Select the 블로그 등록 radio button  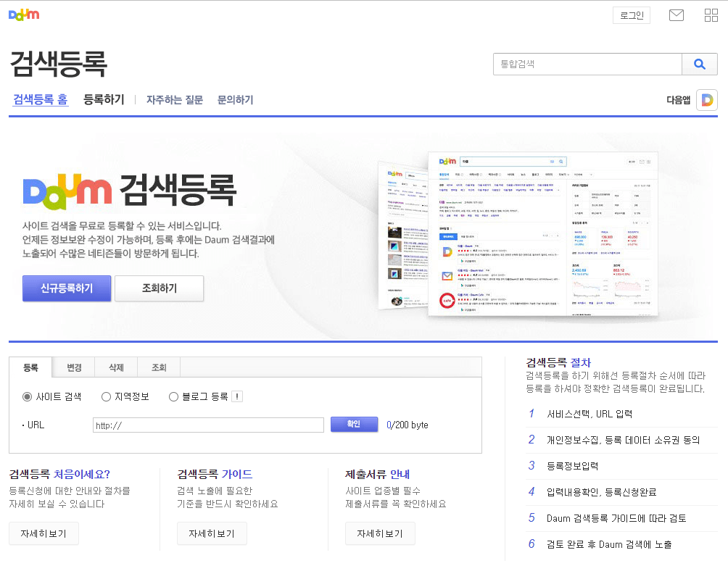pos(173,396)
